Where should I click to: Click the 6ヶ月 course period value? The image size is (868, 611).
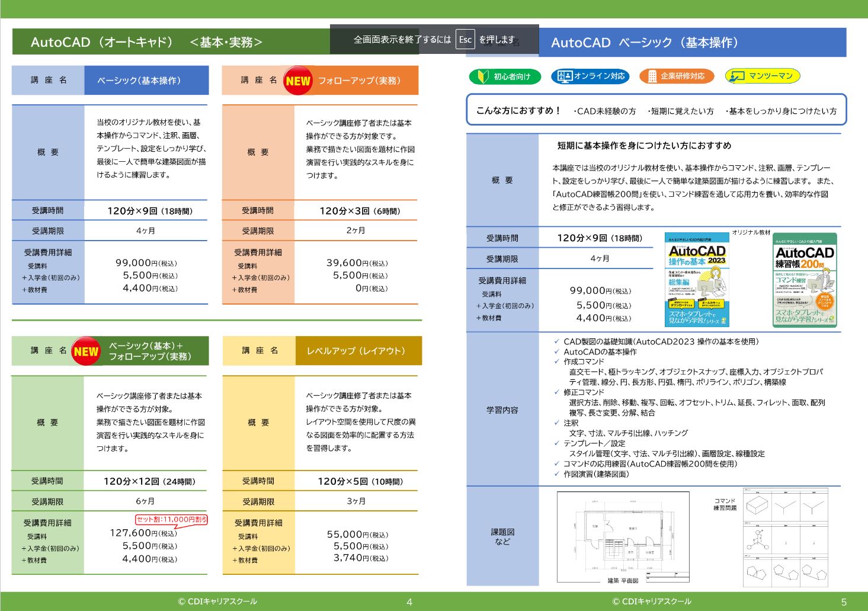pyautogui.click(x=146, y=501)
